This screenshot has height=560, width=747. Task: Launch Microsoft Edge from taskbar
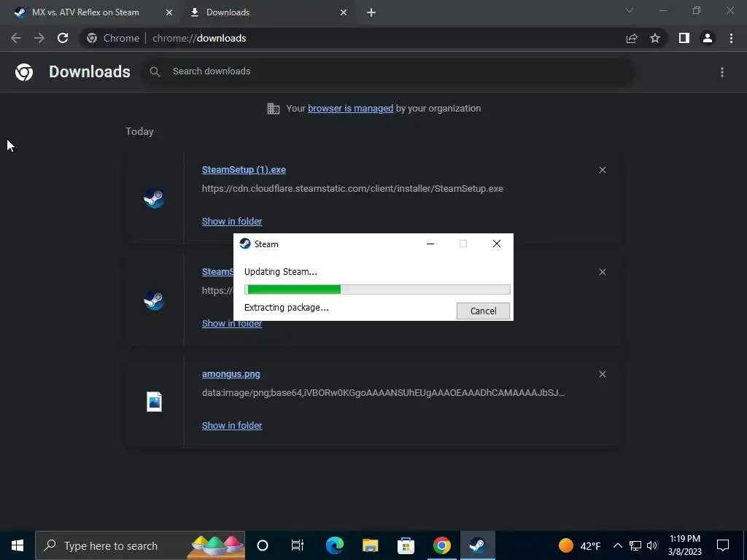tap(334, 545)
